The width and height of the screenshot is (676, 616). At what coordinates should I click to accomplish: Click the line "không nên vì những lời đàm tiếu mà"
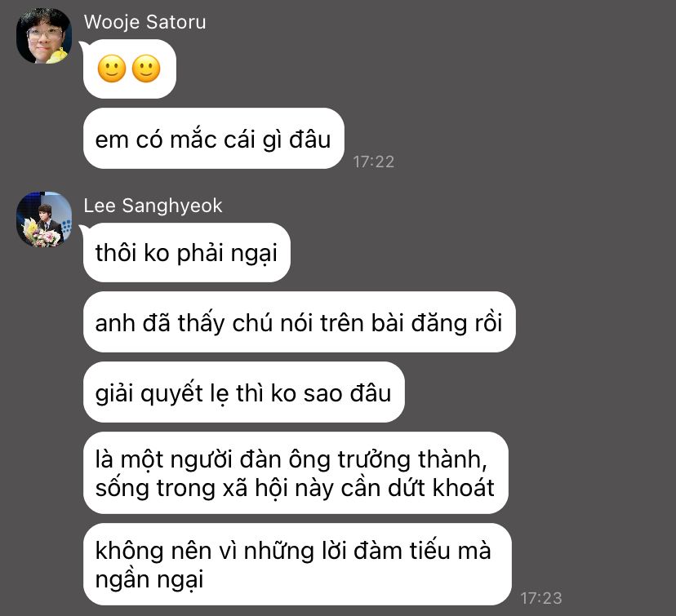click(x=293, y=551)
